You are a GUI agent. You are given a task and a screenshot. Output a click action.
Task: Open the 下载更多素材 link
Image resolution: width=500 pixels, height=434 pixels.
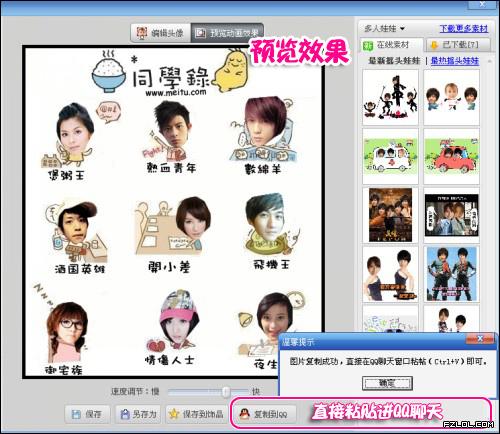tap(464, 29)
